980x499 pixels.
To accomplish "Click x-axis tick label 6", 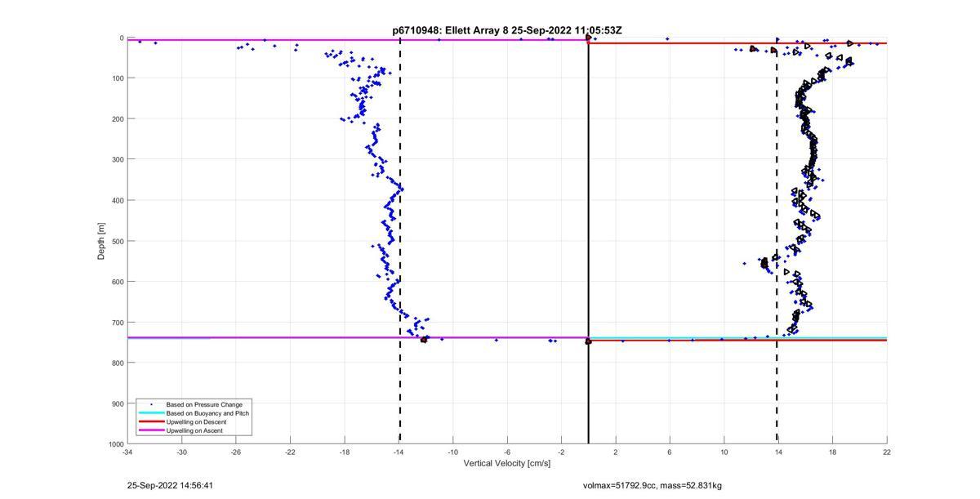I will 670,452.
